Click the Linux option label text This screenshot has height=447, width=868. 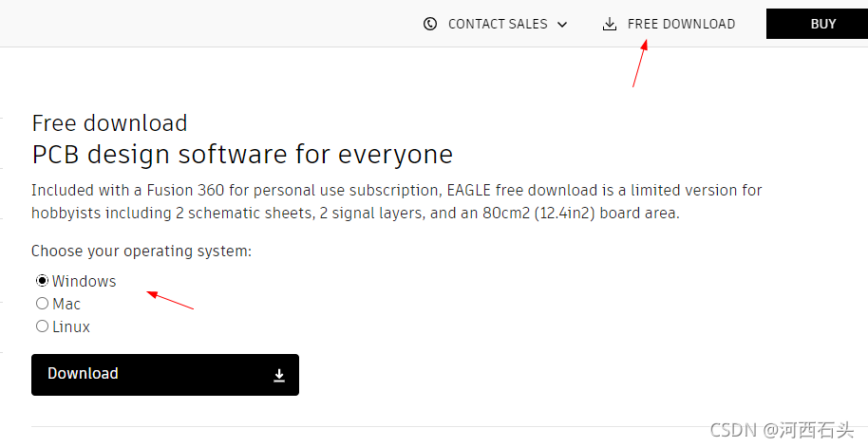click(x=71, y=326)
